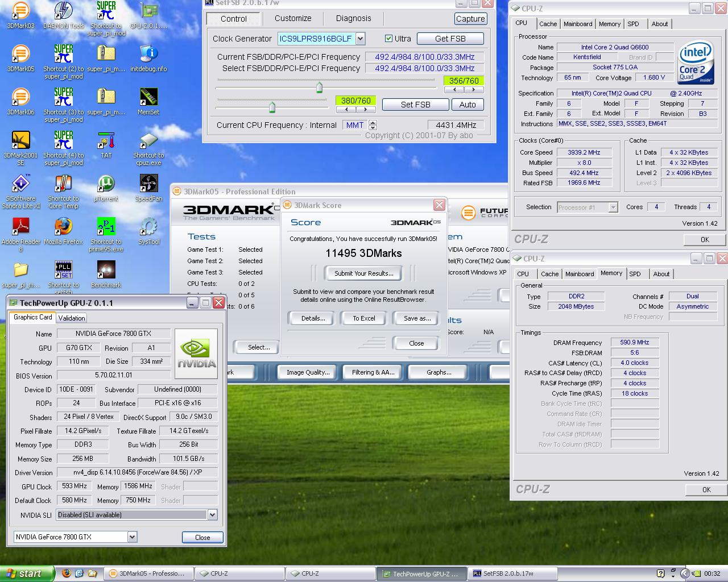Open 3DMark06 desktop shortcut
The image size is (728, 582).
(x=20, y=102)
